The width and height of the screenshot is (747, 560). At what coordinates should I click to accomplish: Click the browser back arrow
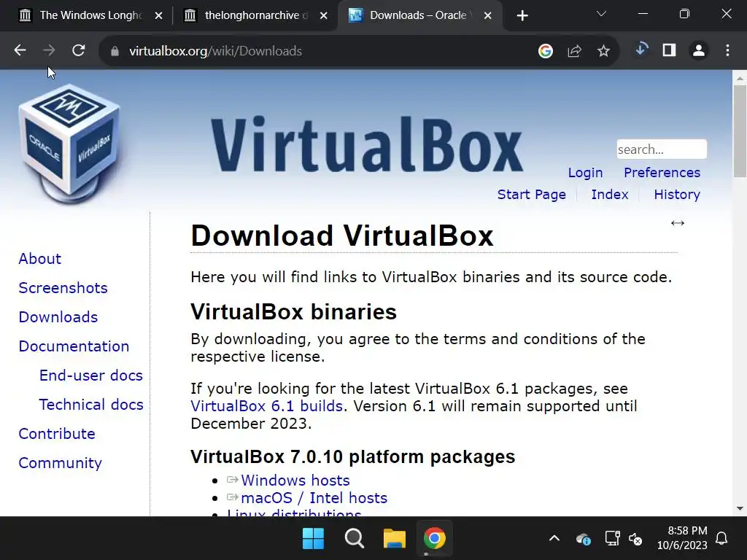click(x=20, y=50)
